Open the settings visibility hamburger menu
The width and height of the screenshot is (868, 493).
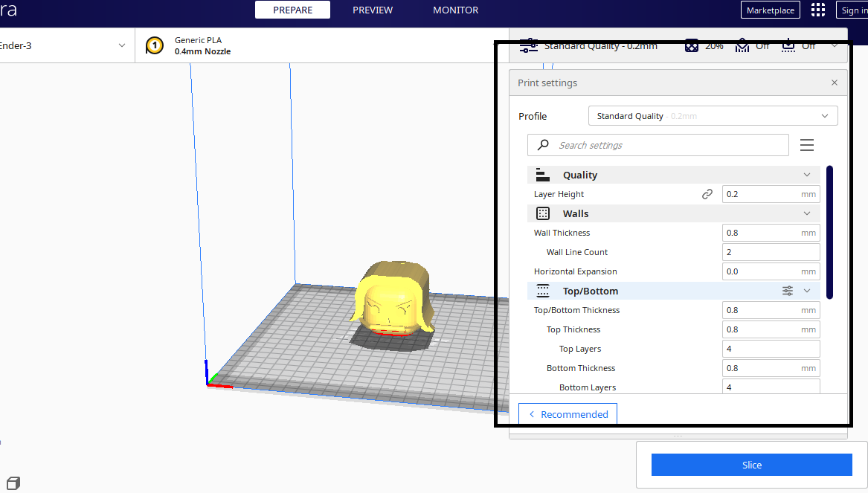tap(806, 145)
